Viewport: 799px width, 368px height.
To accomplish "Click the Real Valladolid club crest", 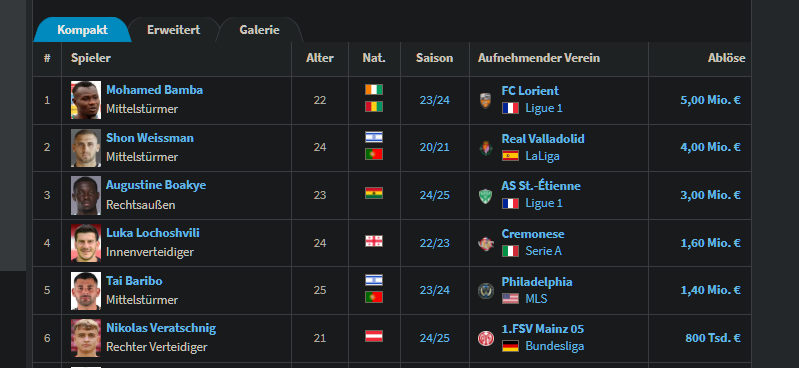I will click(x=486, y=148).
